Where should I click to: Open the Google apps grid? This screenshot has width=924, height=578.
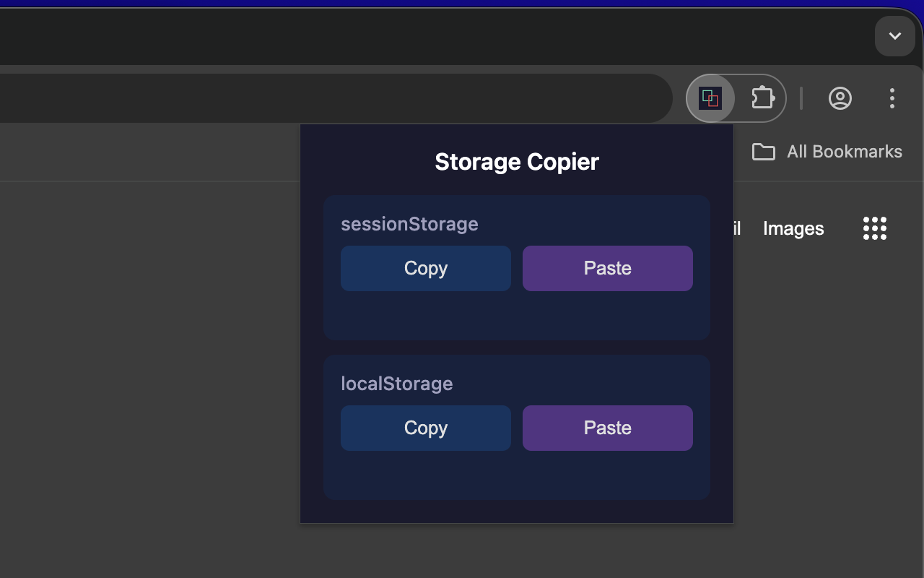(x=875, y=228)
